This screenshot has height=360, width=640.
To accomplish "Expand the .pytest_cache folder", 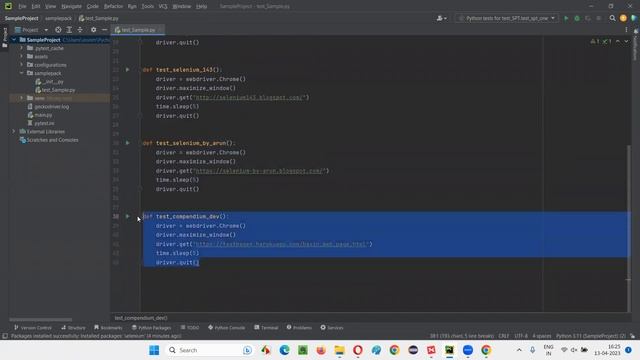I will tap(22, 48).
